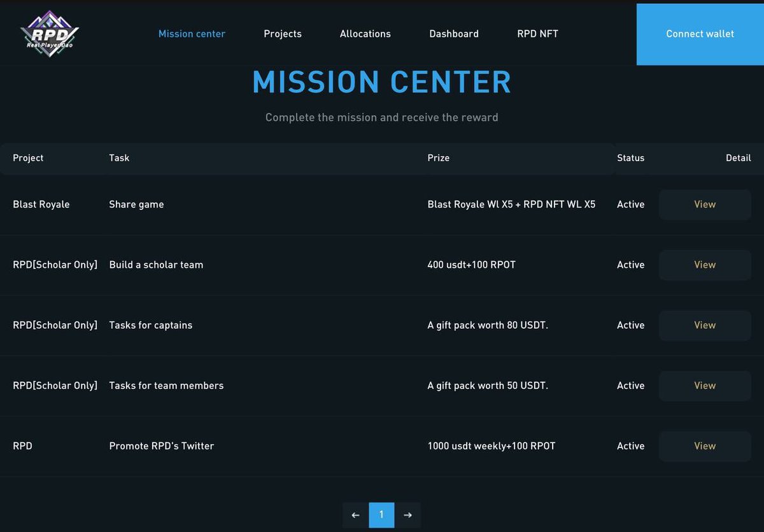Image resolution: width=764 pixels, height=532 pixels.
Task: Click the MISSION CENTER heading
Action: 382,82
